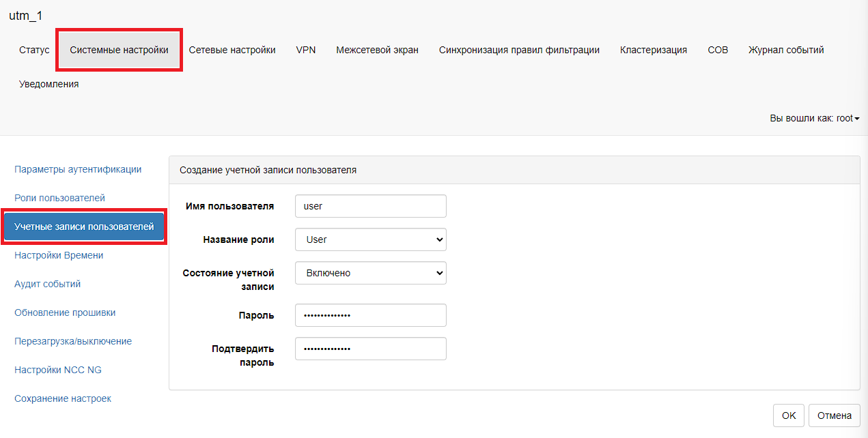This screenshot has height=438, width=868.
Task: Go to Обновление прошивки section
Action: [x=65, y=312]
